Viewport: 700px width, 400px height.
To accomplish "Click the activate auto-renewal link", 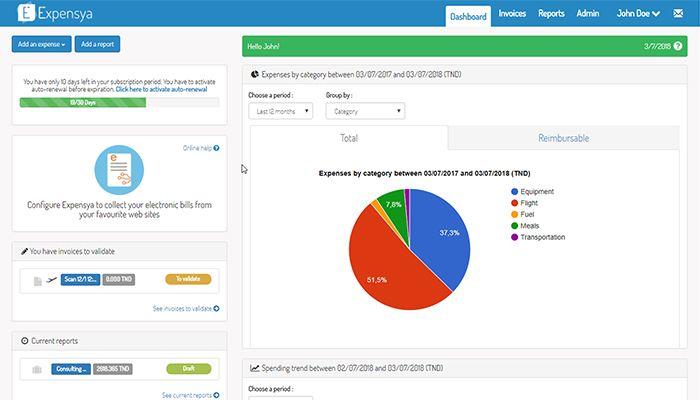I will (x=161, y=89).
